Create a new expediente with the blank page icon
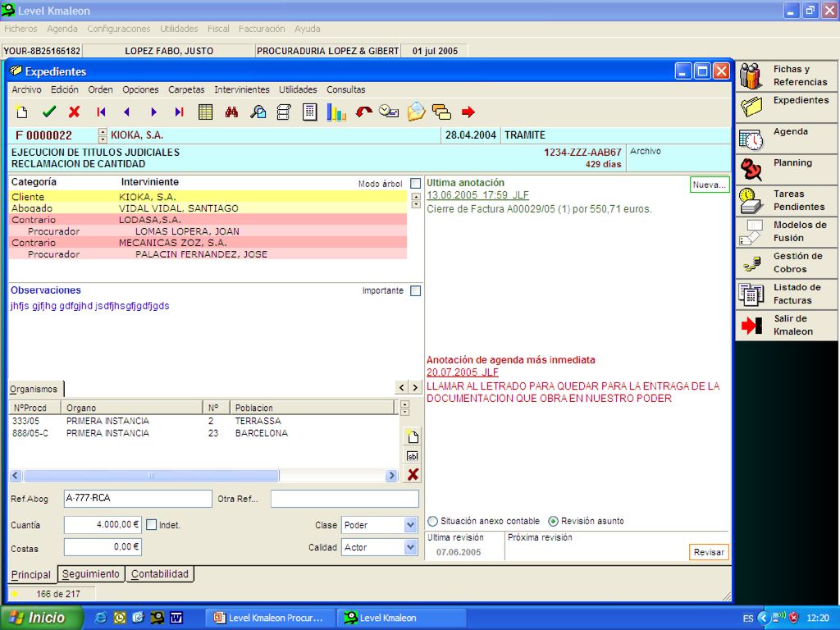This screenshot has height=630, width=840. [x=22, y=112]
